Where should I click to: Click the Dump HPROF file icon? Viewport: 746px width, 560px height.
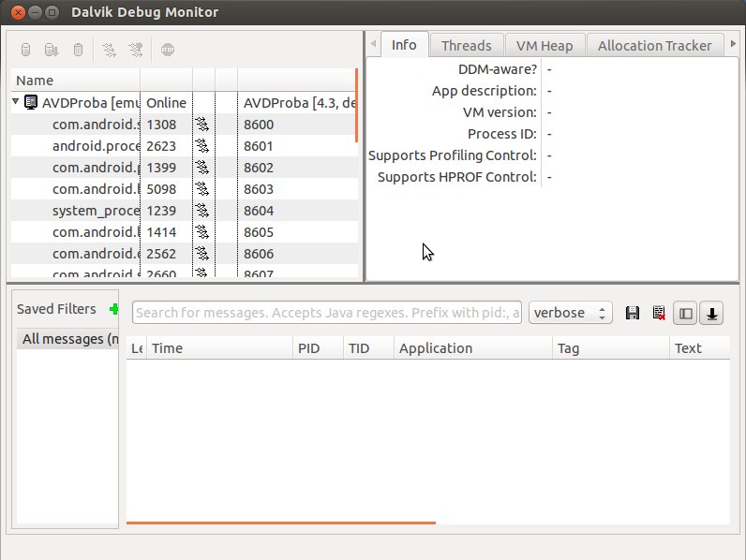(x=51, y=50)
